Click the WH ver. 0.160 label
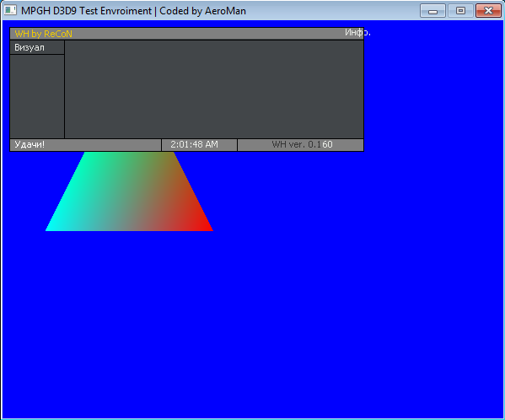Image resolution: width=505 pixels, height=420 pixels. [302, 144]
